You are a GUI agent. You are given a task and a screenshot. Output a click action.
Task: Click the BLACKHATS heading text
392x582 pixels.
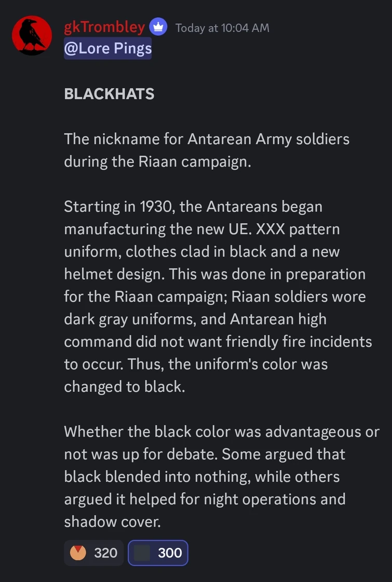[109, 94]
